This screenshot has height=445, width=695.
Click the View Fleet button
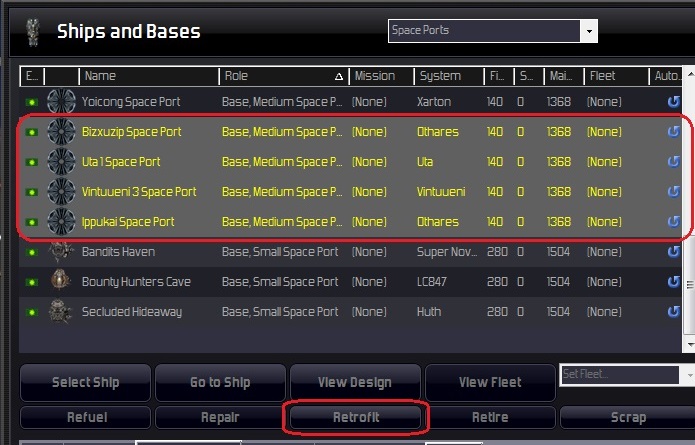coord(490,383)
